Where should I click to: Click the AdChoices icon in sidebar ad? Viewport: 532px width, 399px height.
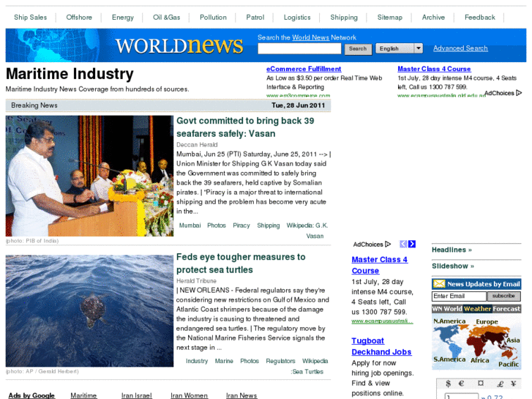[x=372, y=245]
